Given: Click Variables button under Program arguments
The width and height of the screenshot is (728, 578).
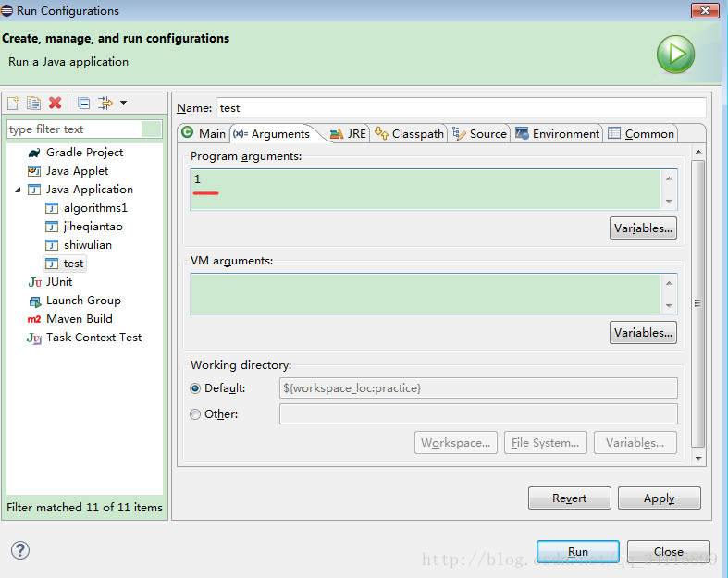Looking at the screenshot, I should (x=643, y=228).
